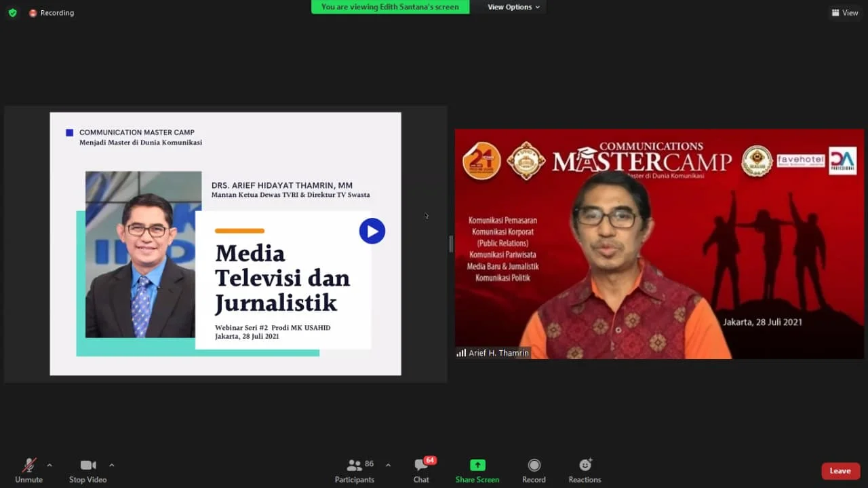Unmute the microphone
The height and width of the screenshot is (488, 868).
point(28,470)
